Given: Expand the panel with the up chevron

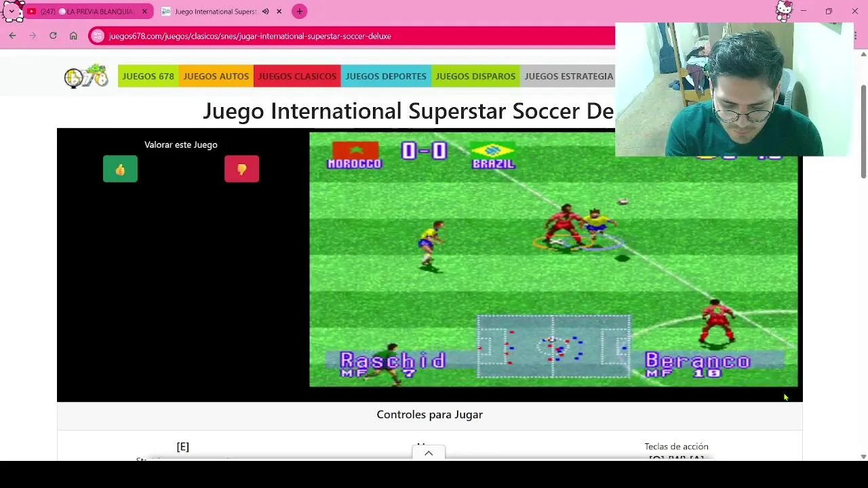Looking at the screenshot, I should (429, 453).
